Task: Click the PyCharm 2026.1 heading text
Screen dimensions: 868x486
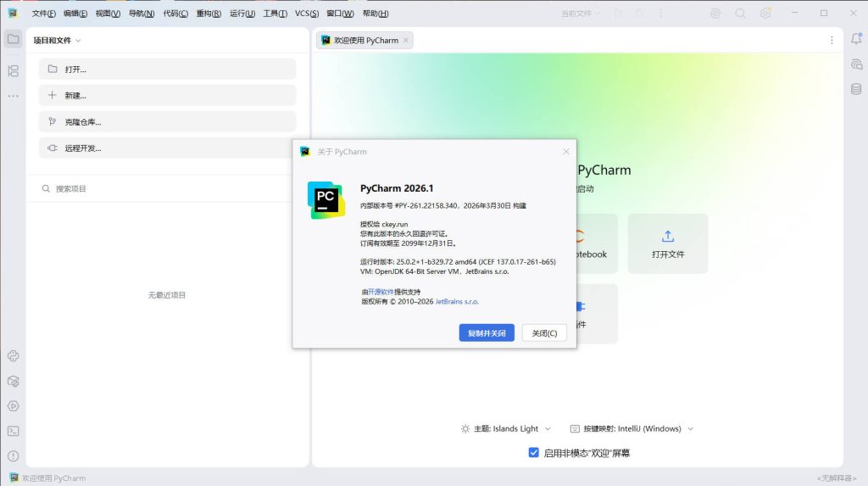Action: point(397,188)
